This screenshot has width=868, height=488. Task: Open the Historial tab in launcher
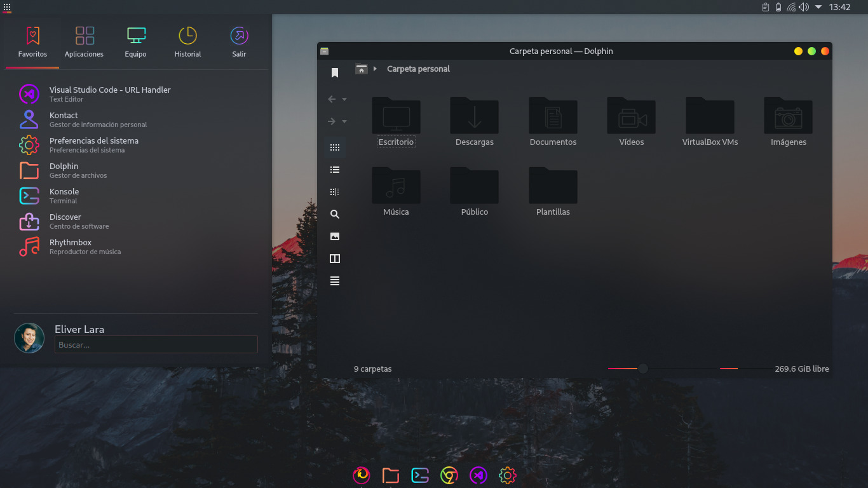coord(187,42)
